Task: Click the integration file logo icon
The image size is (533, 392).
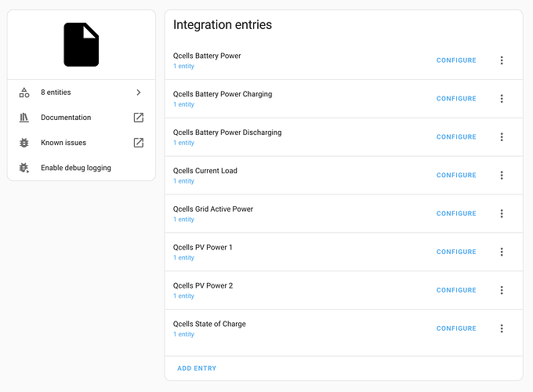Action: point(82,45)
